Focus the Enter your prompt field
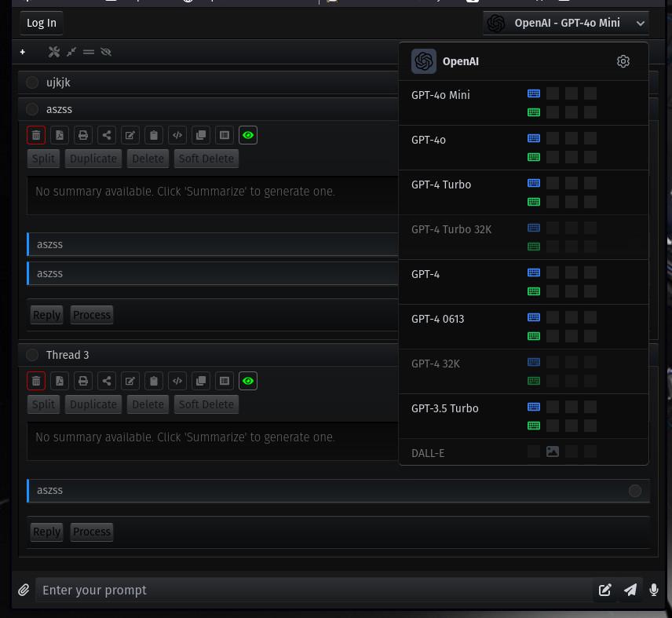Image resolution: width=672 pixels, height=618 pixels. [314, 591]
